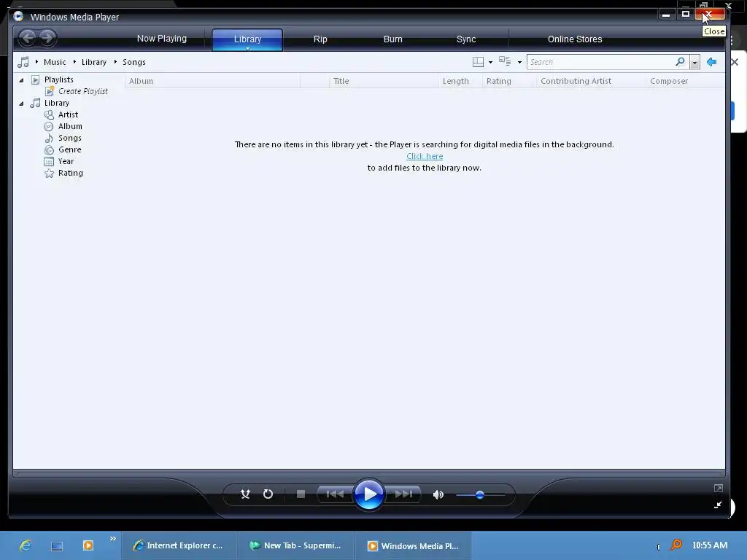
Task: Select Rating in the library tree
Action: 71,173
